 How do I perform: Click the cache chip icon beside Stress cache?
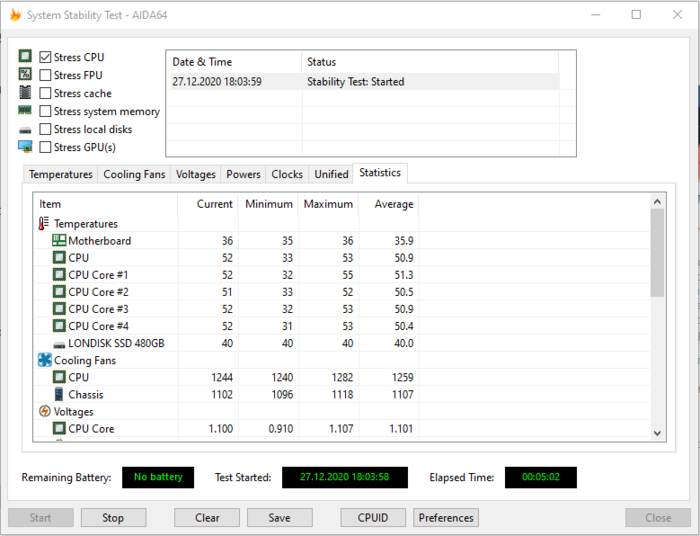click(x=25, y=92)
